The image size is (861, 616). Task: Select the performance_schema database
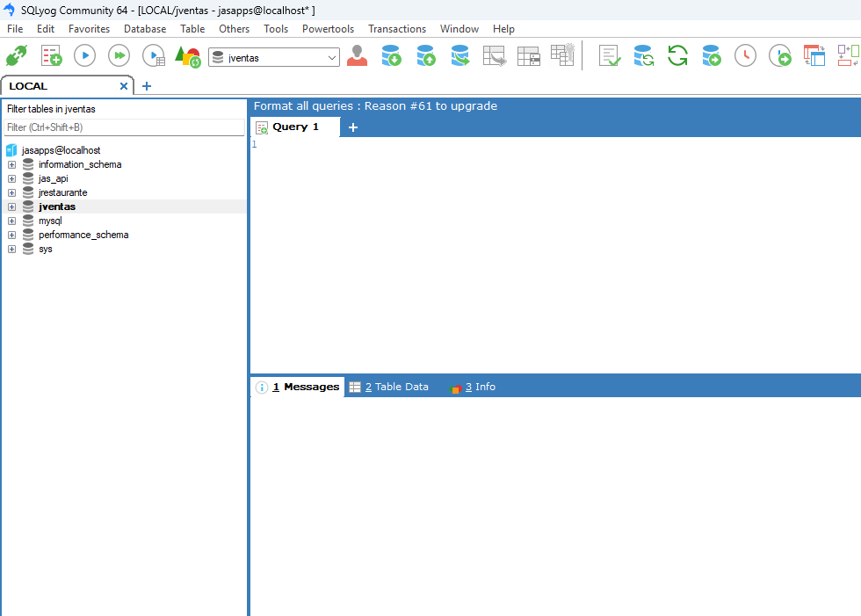click(x=83, y=235)
